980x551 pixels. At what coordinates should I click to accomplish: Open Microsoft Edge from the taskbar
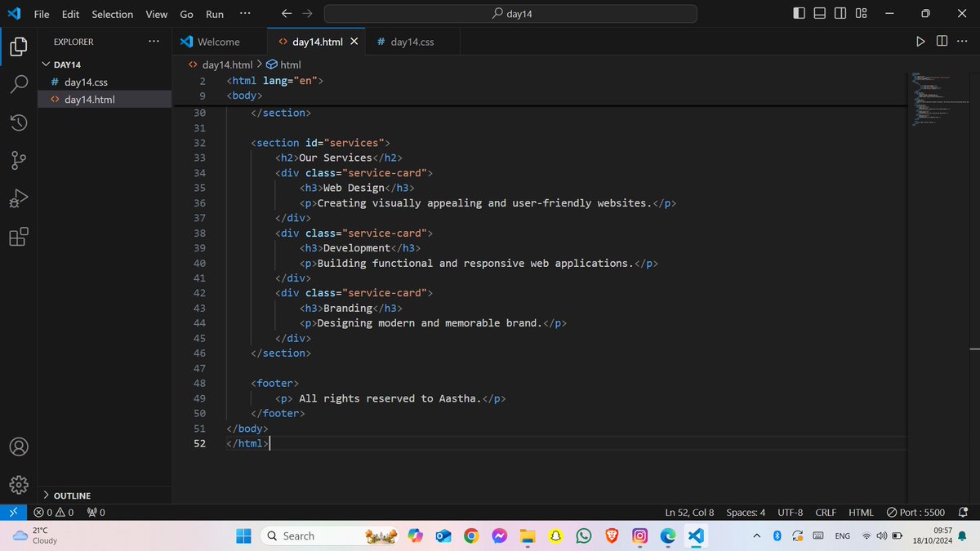[668, 535]
